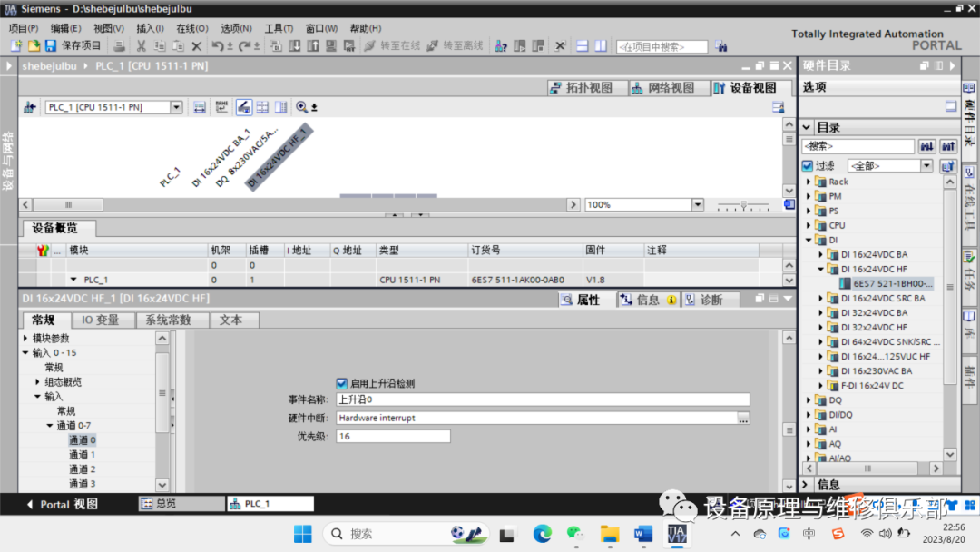Image resolution: width=980 pixels, height=552 pixels.
Task: Expand the DQ folder in the catalog
Action: pos(807,400)
